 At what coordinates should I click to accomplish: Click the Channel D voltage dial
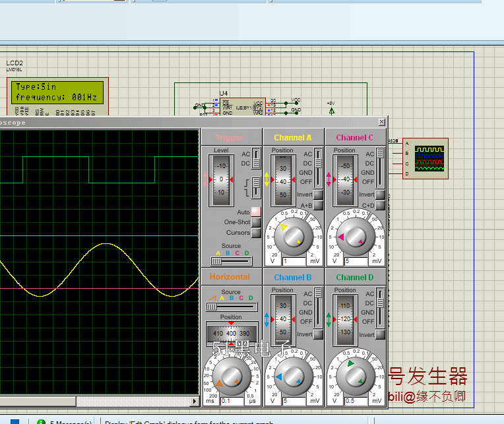coord(356,377)
